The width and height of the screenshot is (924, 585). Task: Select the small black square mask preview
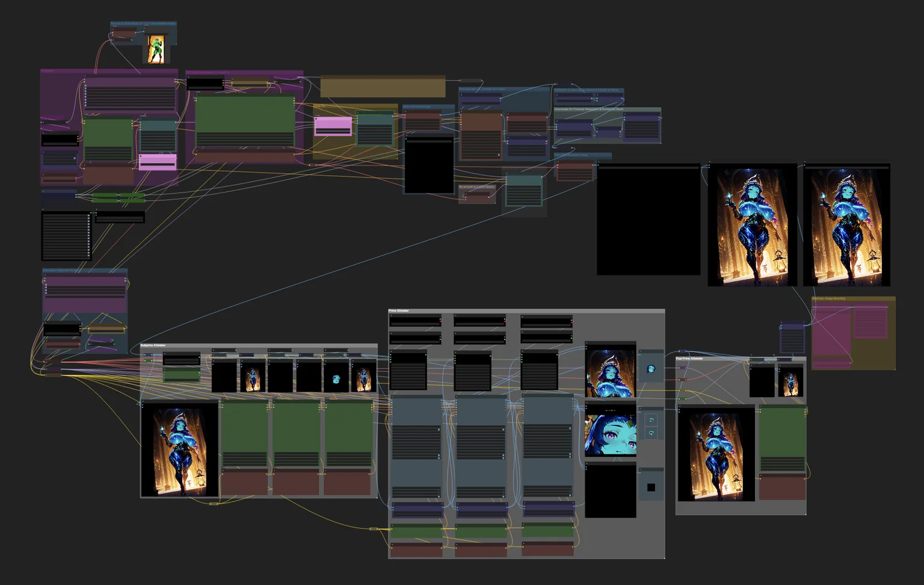[651, 487]
